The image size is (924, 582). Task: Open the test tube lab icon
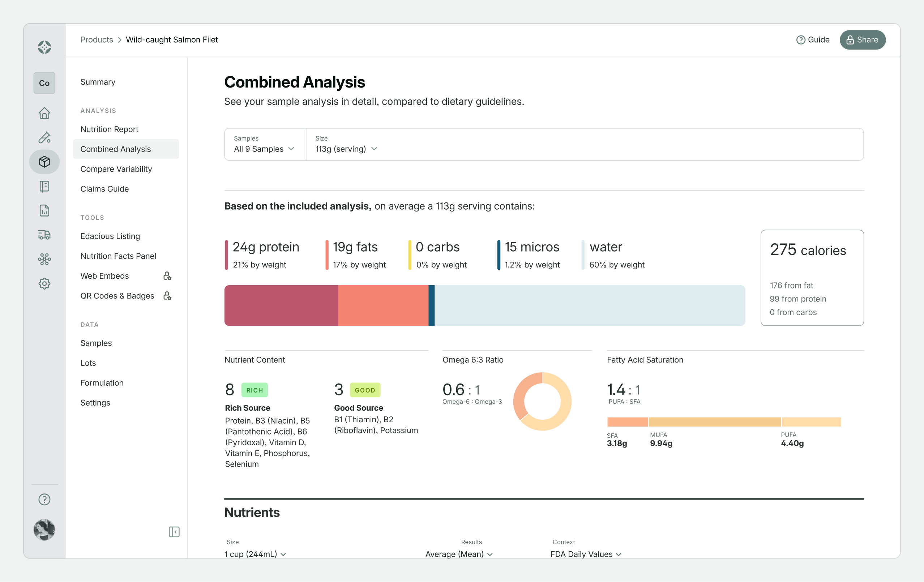point(44,137)
